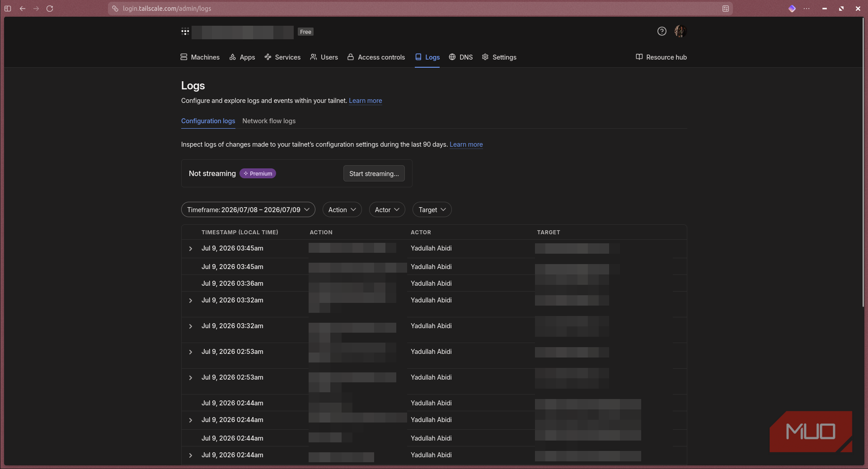Switch to Network flow logs subtab
The image size is (868, 469).
point(269,121)
